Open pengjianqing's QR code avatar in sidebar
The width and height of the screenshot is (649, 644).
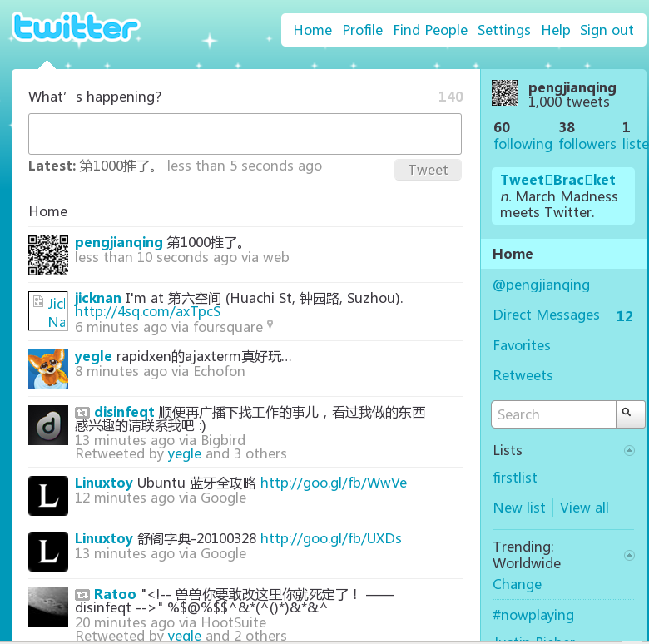pos(505,93)
